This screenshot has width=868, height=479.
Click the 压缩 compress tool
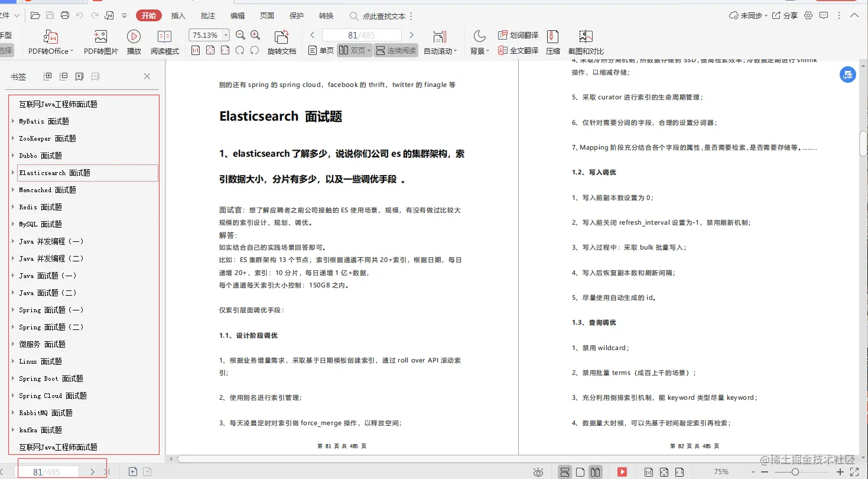(553, 43)
